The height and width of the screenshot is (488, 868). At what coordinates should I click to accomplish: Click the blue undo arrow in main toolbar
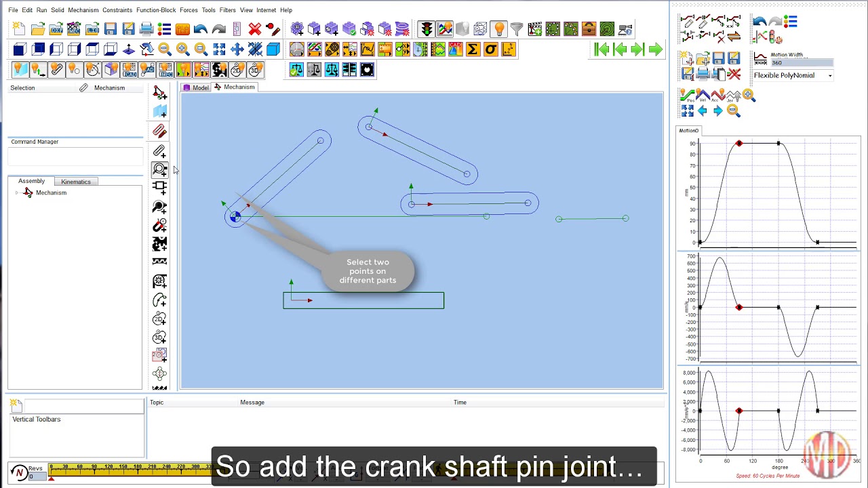click(x=200, y=29)
